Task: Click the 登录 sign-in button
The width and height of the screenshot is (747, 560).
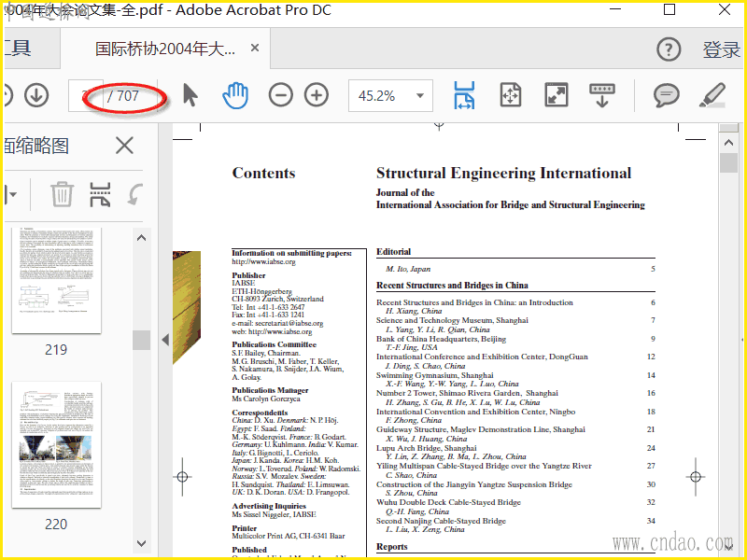Action: [721, 49]
